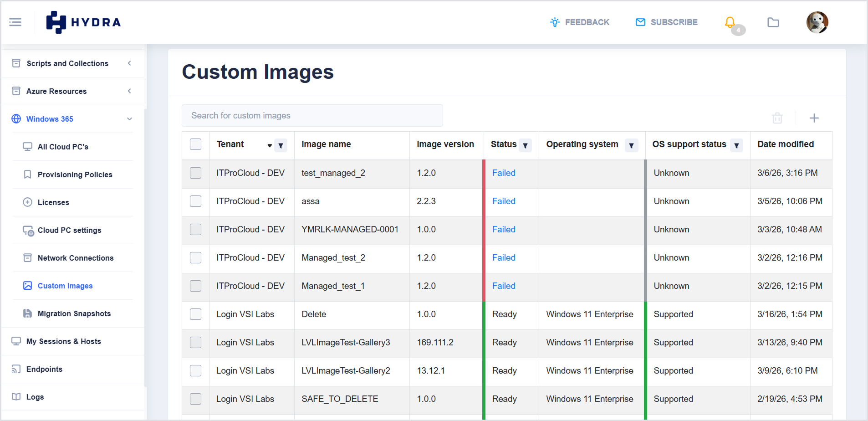
Task: Open the Status column filter
Action: 525,145
